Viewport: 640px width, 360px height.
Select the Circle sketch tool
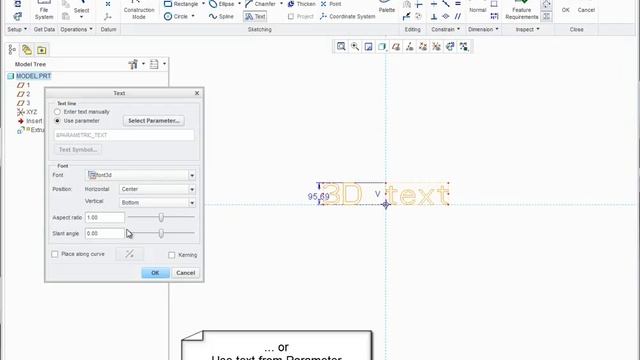click(x=176, y=17)
